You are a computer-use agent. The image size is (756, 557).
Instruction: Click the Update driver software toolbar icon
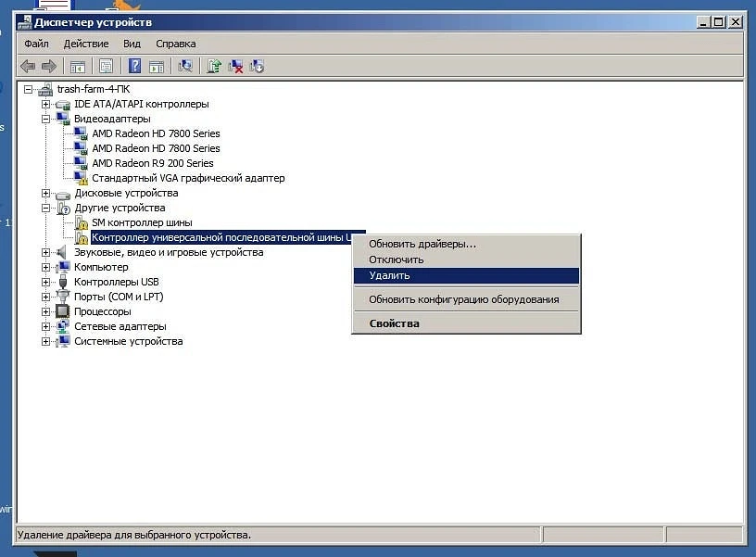[x=214, y=66]
